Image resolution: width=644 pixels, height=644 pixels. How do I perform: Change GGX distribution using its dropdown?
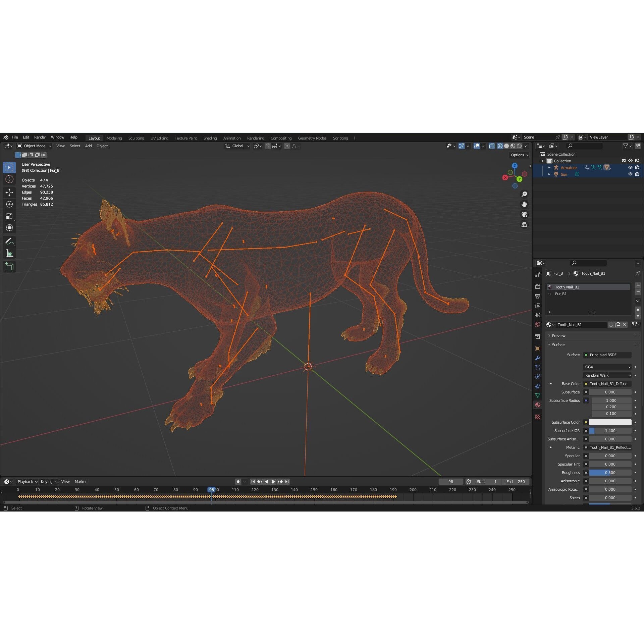click(x=607, y=367)
